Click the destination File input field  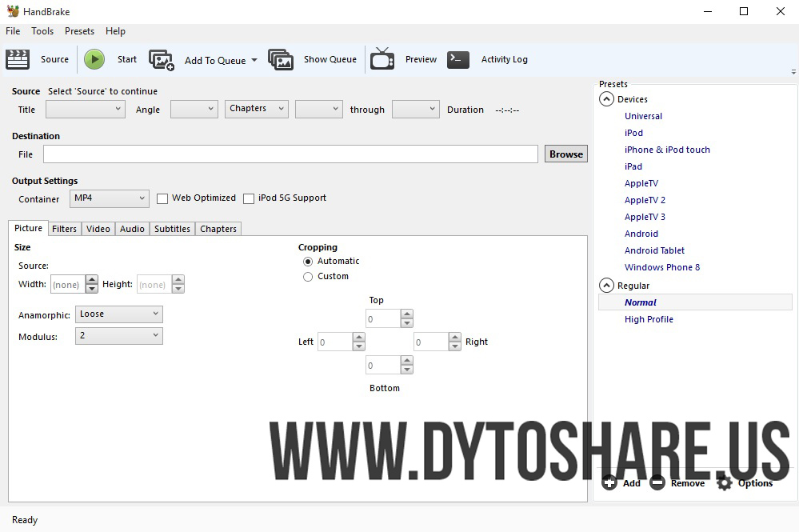tap(290, 154)
